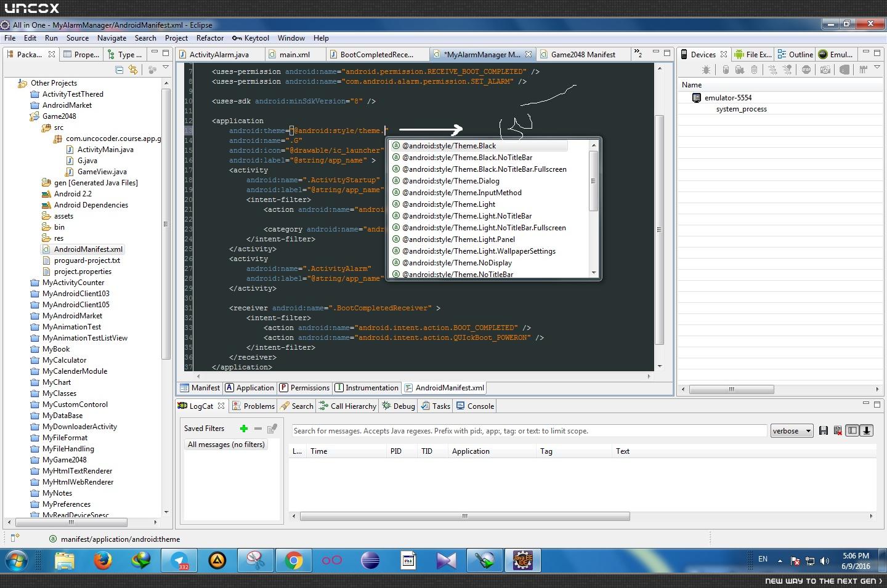Click Systrace icon in Devices toolbar

click(x=864, y=70)
